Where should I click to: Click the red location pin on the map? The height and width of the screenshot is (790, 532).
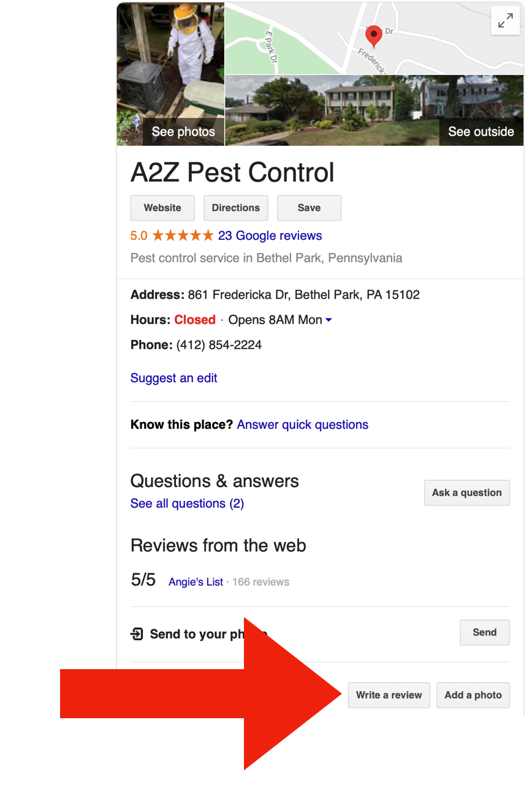point(374,36)
